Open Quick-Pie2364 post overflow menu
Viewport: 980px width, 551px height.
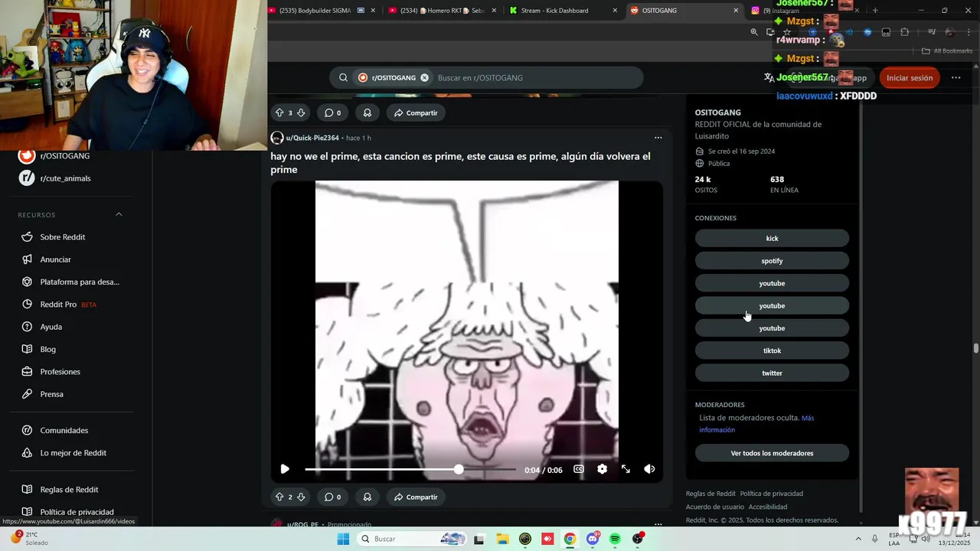[x=658, y=138]
